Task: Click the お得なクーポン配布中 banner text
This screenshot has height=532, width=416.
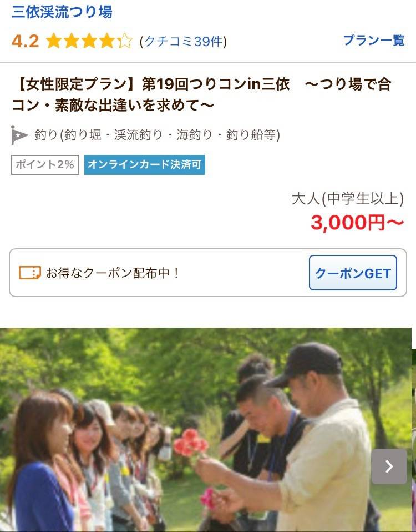Action: tap(112, 273)
